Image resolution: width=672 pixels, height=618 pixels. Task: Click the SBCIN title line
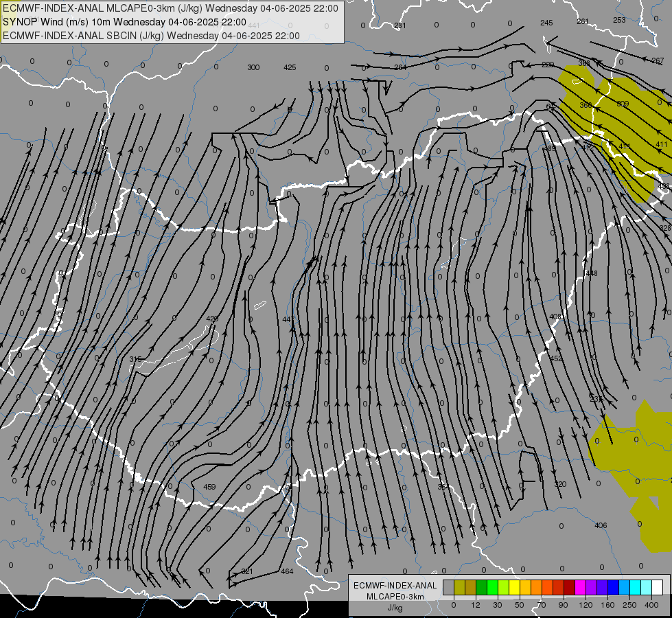pos(151,36)
